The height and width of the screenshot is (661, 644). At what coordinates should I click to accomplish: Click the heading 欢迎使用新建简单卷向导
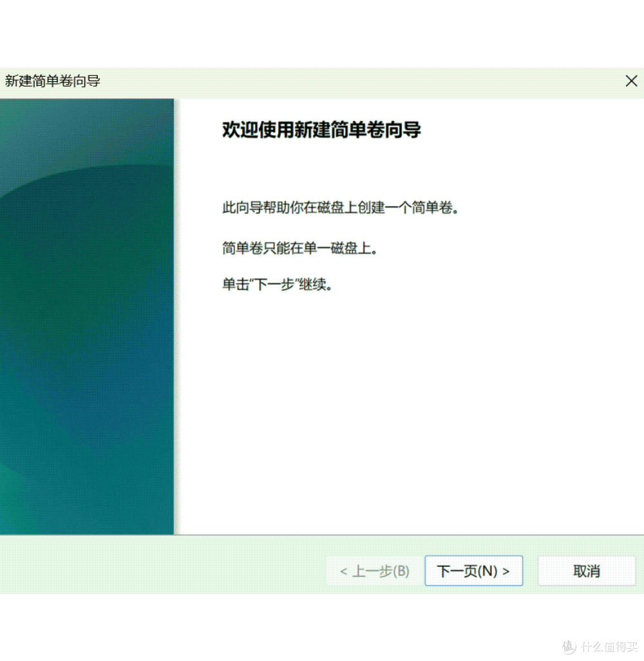[x=321, y=129]
